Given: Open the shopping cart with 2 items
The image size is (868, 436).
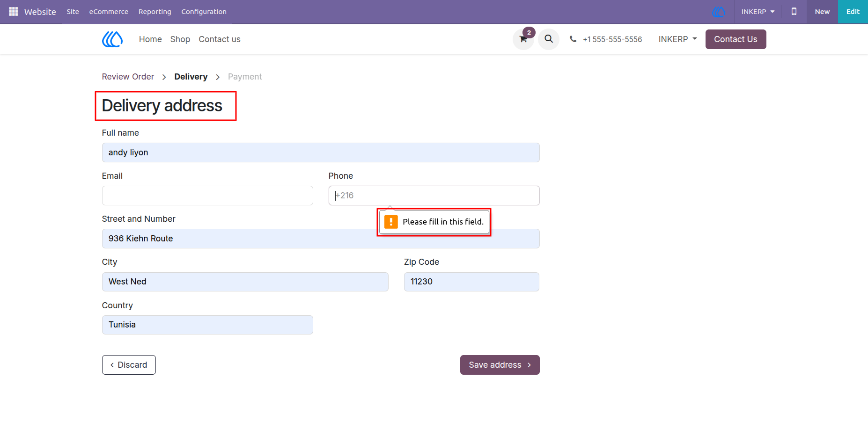Looking at the screenshot, I should pyautogui.click(x=523, y=39).
